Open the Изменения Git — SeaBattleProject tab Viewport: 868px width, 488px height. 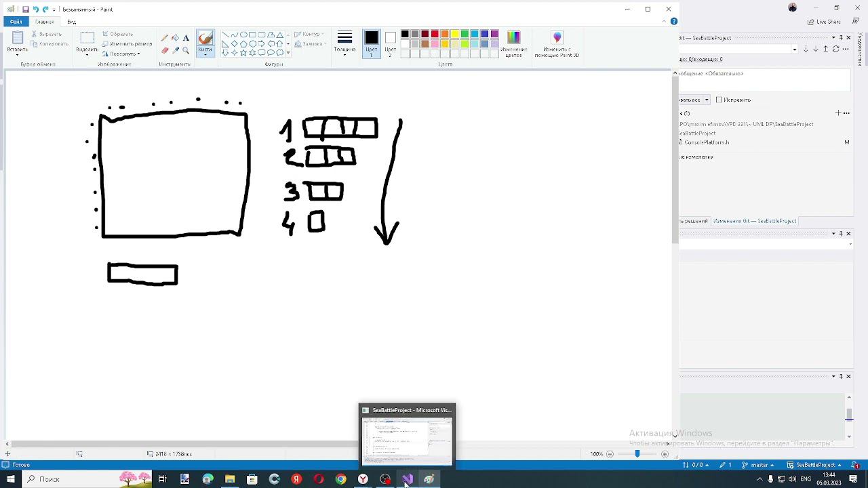click(754, 221)
